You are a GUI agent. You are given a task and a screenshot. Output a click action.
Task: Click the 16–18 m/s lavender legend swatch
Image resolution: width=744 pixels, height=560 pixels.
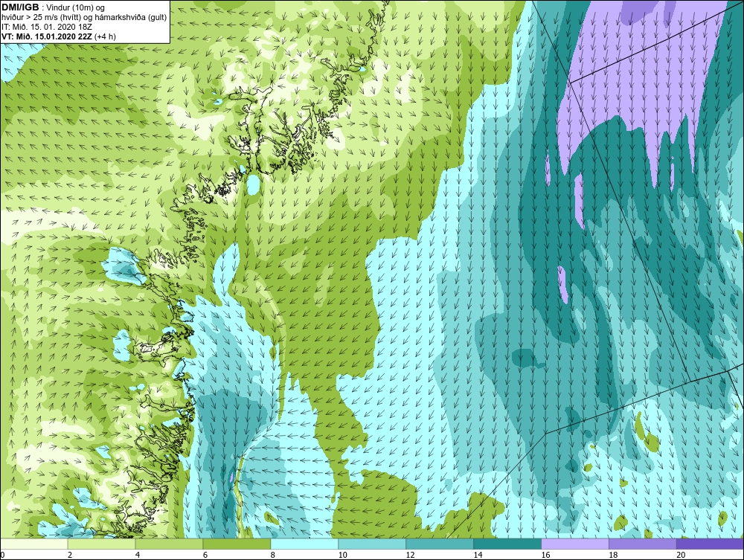point(575,544)
